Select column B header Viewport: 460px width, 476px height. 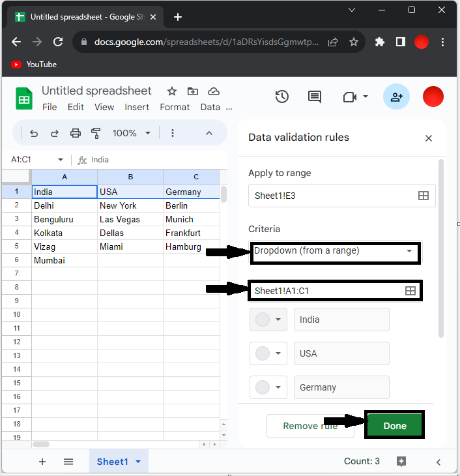click(x=130, y=177)
